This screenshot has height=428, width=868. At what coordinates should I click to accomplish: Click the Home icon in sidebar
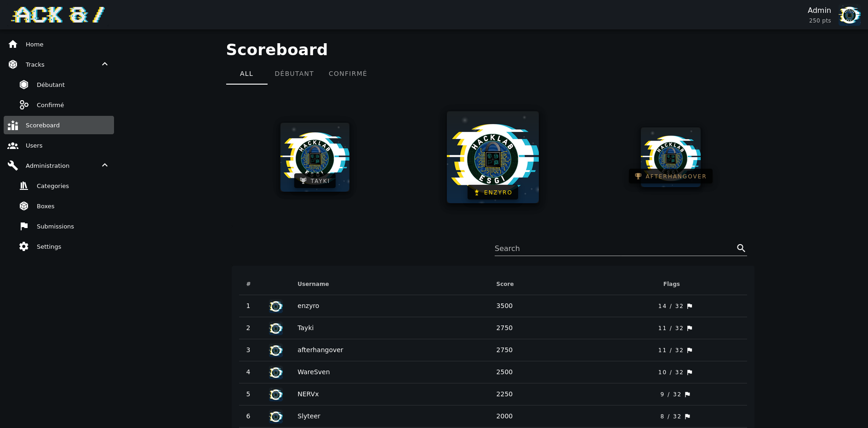point(13,44)
